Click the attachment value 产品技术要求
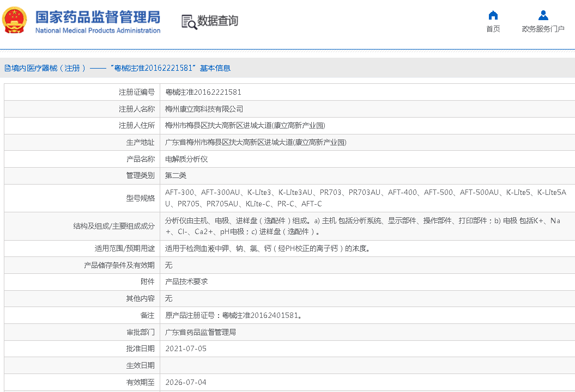This screenshot has width=575, height=392. click(x=186, y=281)
